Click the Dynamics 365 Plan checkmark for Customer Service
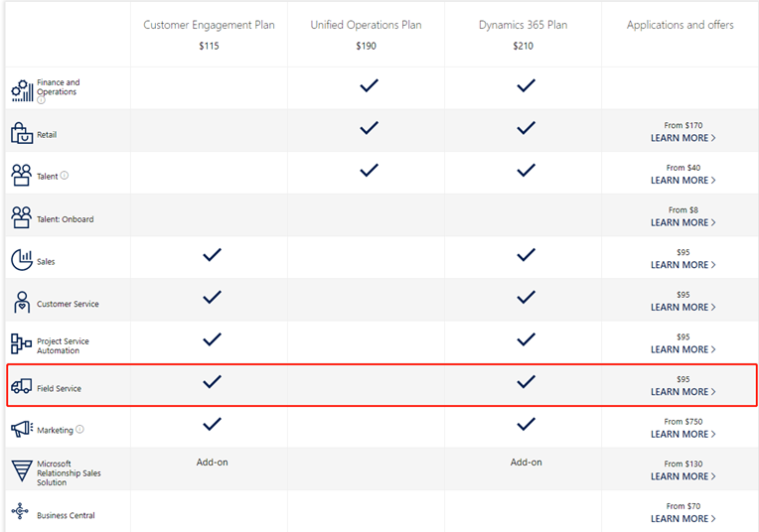759x532 pixels. (526, 297)
